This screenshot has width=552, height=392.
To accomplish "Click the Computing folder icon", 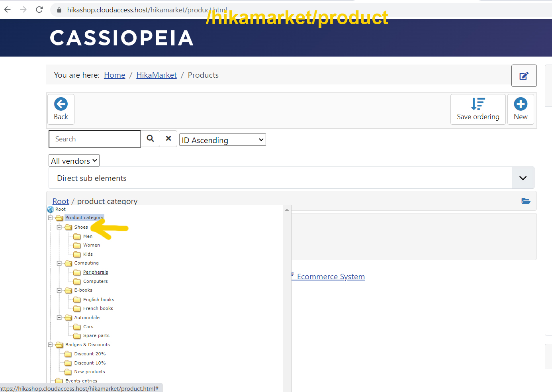I will click(x=69, y=263).
